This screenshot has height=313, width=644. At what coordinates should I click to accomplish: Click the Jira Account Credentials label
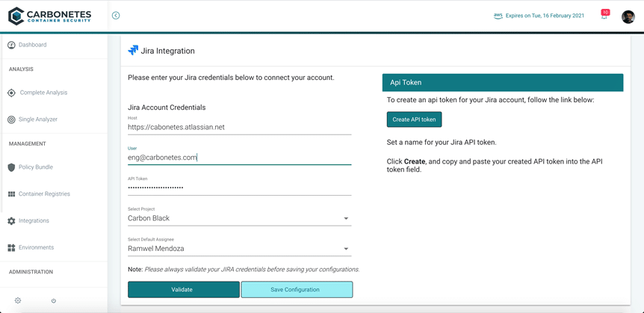167,108
